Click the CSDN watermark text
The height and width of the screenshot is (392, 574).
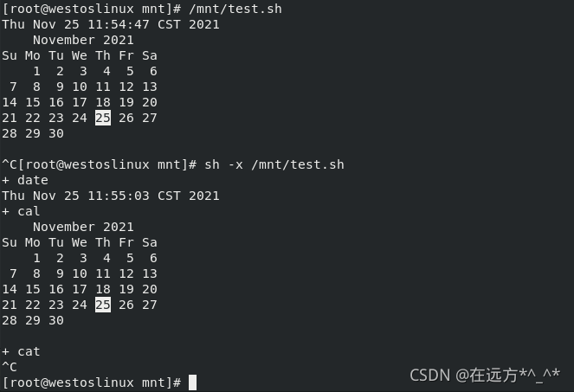pyautogui.click(x=485, y=376)
